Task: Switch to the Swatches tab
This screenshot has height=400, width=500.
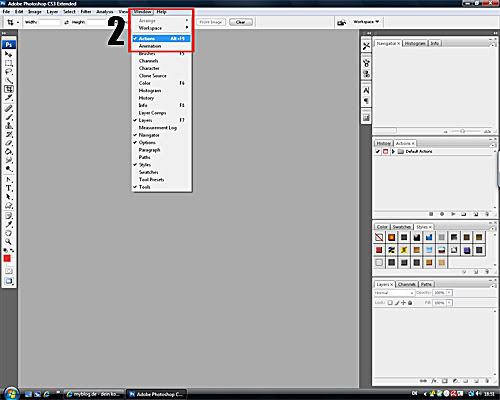Action: tap(402, 227)
